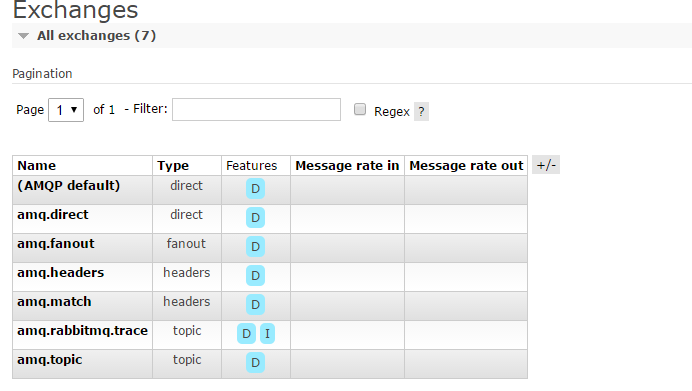692x391 pixels.
Task: Sort table by Name column
Action: pyautogui.click(x=37, y=165)
